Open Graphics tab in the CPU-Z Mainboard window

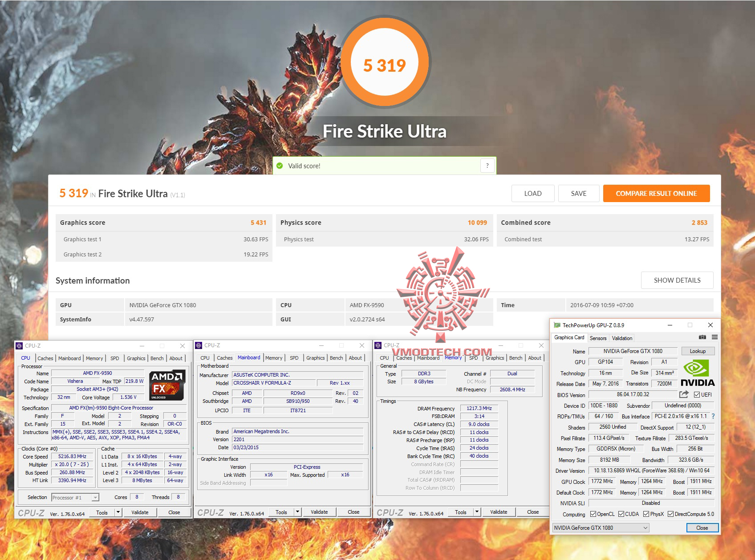[316, 358]
